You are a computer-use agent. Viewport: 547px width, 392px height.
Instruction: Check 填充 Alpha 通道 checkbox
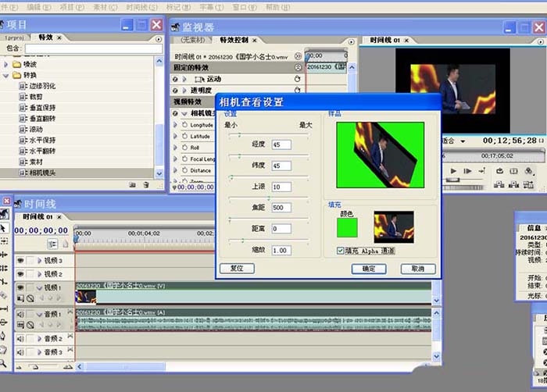[x=341, y=251]
